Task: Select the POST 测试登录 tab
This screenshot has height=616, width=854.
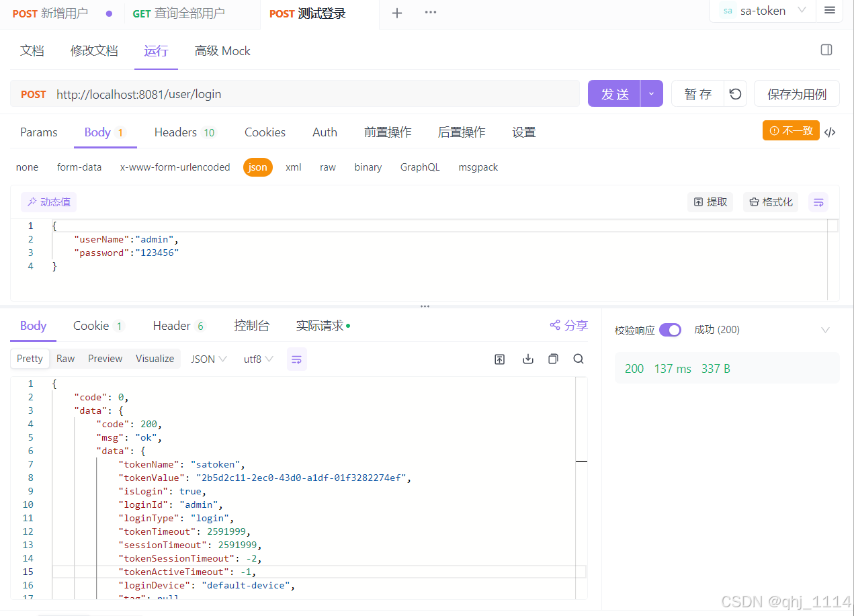Action: click(308, 13)
